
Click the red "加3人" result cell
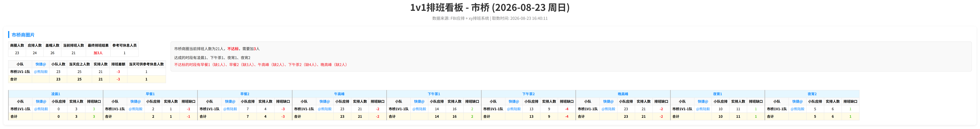pyautogui.click(x=98, y=53)
